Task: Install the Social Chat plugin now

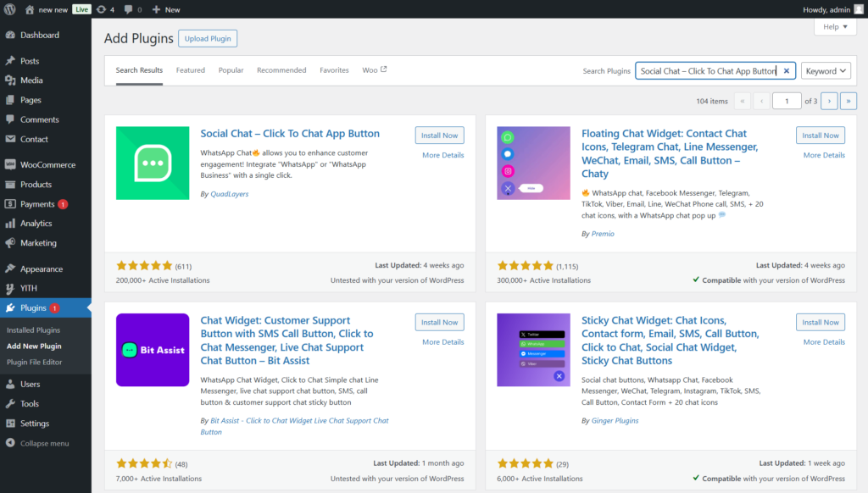Action: point(440,135)
